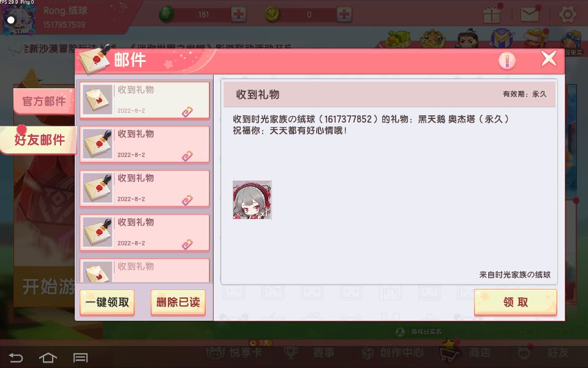The image size is (588, 368).
Task: Tap the Android back navigation icon
Action: [15, 358]
